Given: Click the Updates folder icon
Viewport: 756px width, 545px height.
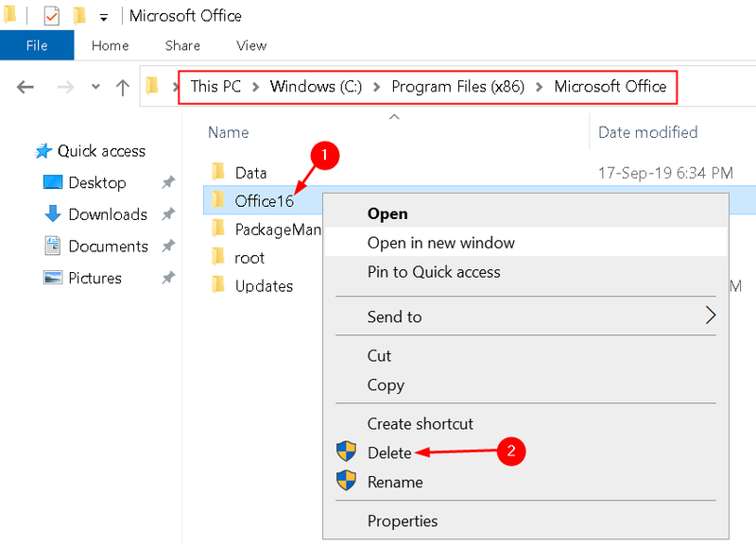Looking at the screenshot, I should pyautogui.click(x=218, y=284).
